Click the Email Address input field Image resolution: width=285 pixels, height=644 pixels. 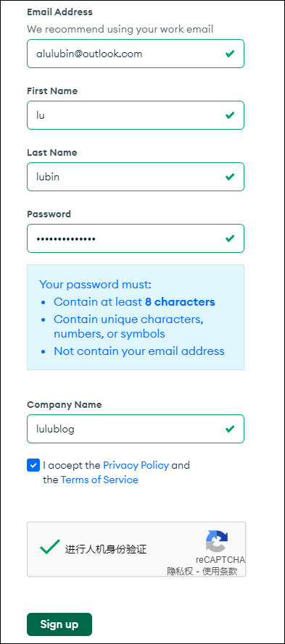point(136,54)
